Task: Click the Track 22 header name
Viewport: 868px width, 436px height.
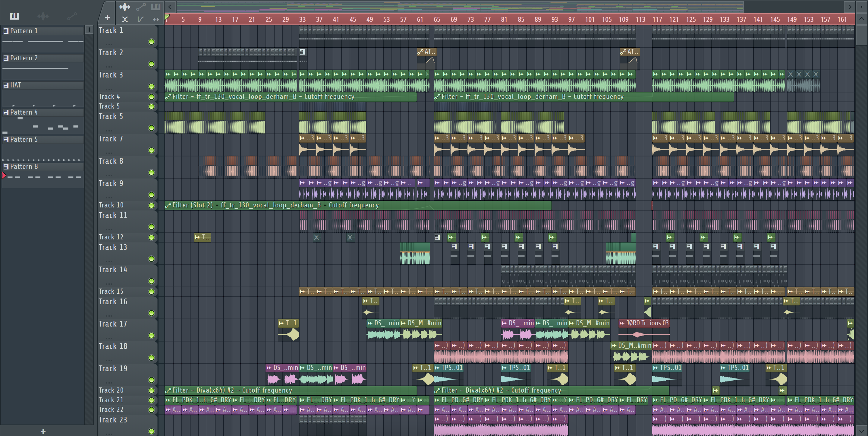Action: (x=111, y=410)
